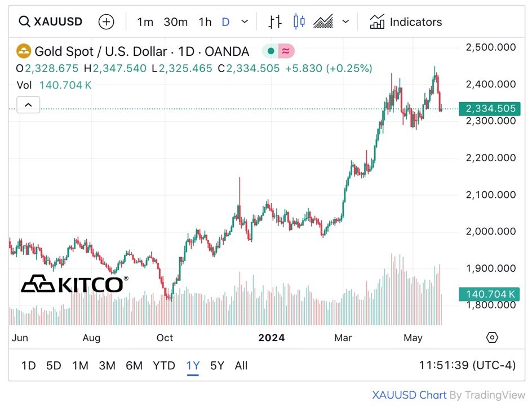
Task: Select the Area chart style icon
Action: click(x=323, y=22)
